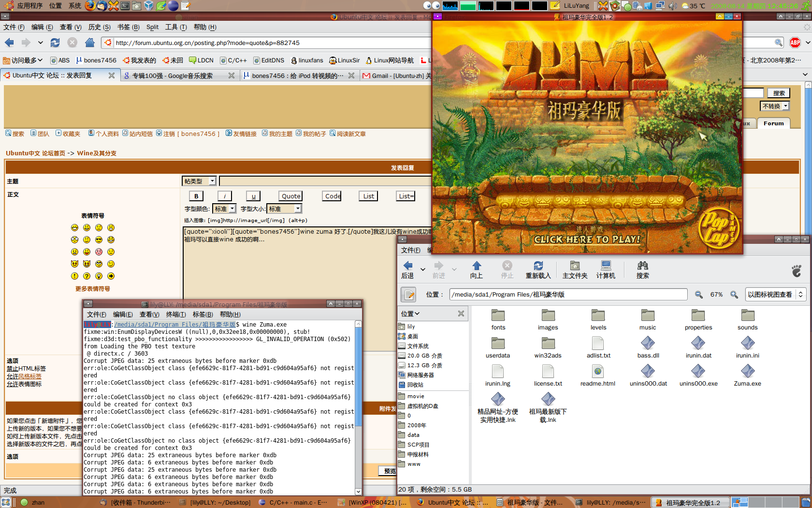This screenshot has width=812, height=508.
Task: Click the B bold BBCode button
Action: click(196, 196)
